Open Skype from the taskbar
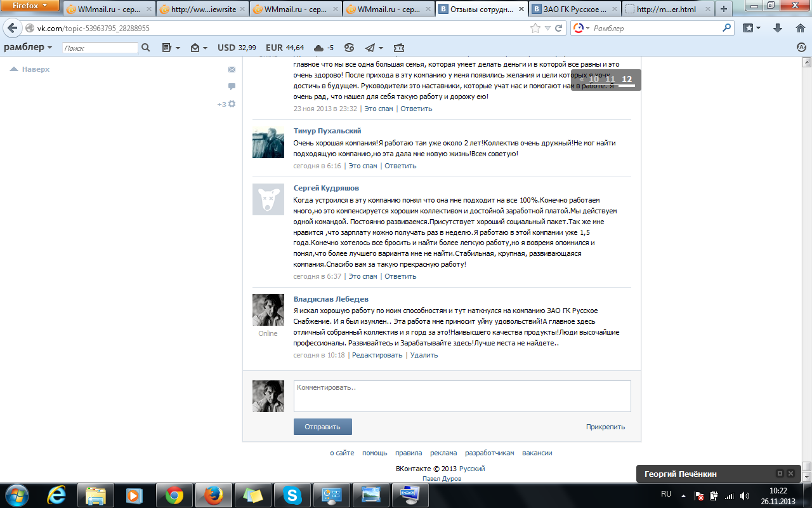Image resolution: width=812 pixels, height=508 pixels. [x=292, y=495]
